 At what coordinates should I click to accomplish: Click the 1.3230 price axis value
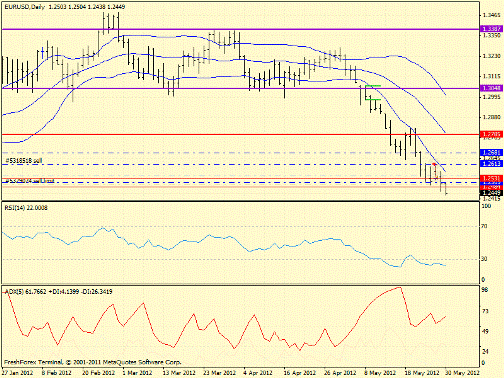492,56
